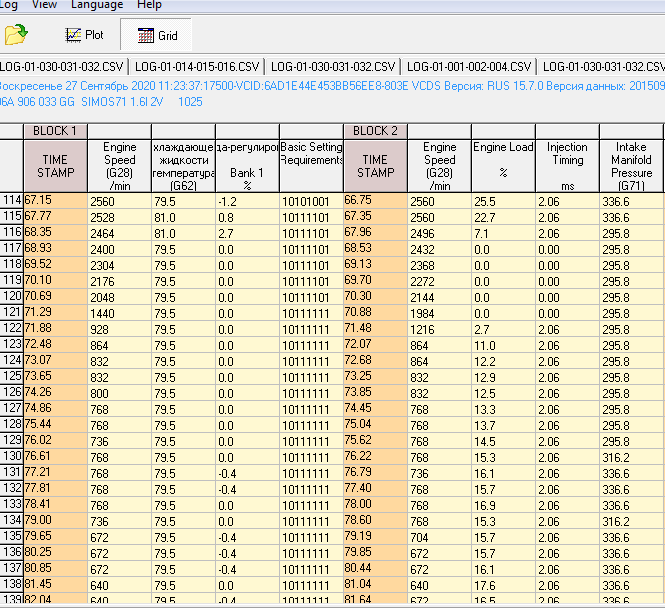Select row header 130
This screenshot has width=665, height=608.
12,456
